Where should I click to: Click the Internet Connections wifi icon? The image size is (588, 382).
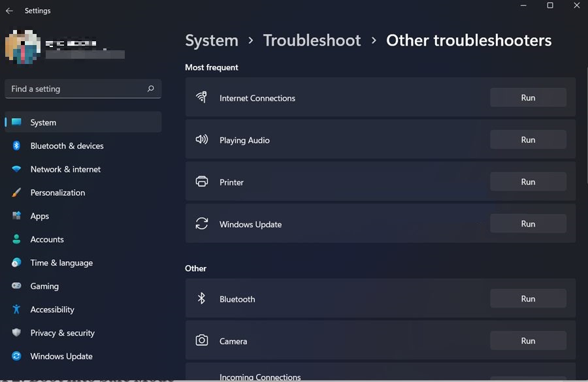pyautogui.click(x=201, y=97)
